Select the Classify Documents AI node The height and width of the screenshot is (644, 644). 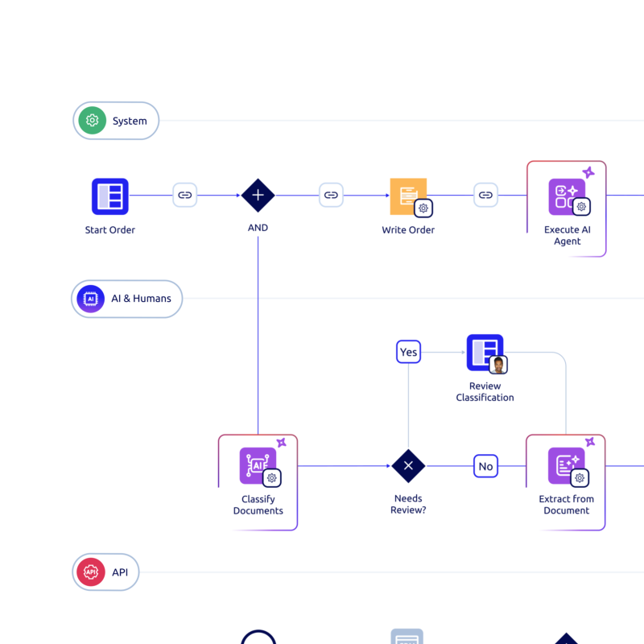(258, 466)
